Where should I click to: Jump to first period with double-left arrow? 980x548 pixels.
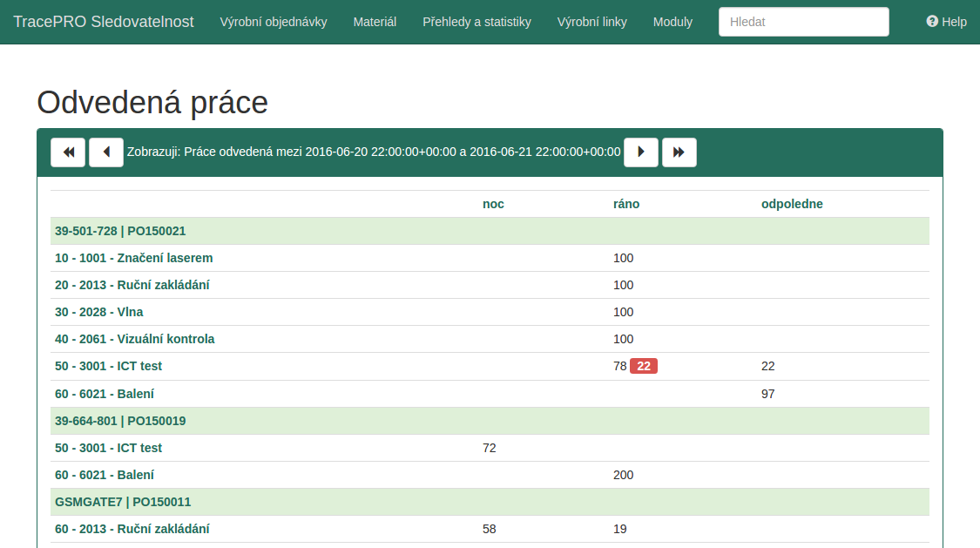pyautogui.click(x=68, y=152)
